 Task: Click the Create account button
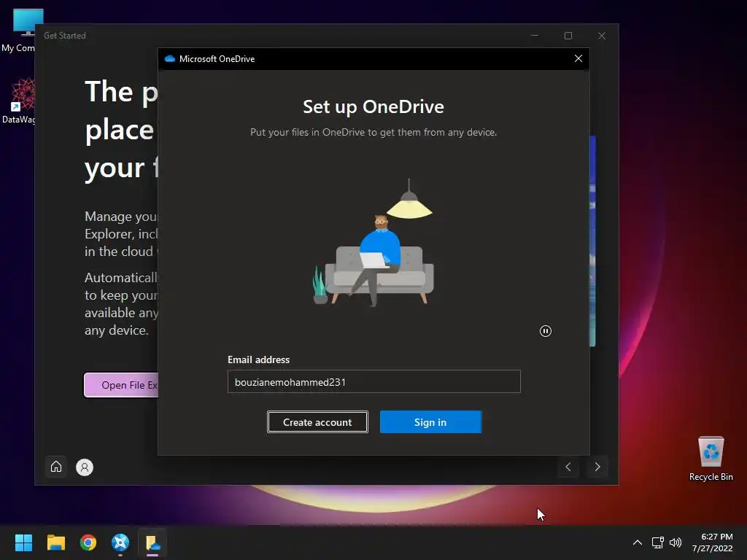(317, 422)
